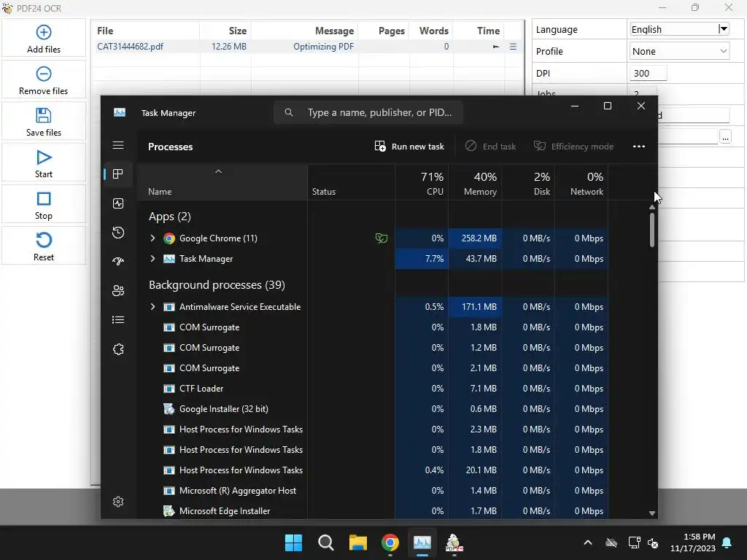Sort processes by Memory column
747x560 pixels.
[475, 184]
